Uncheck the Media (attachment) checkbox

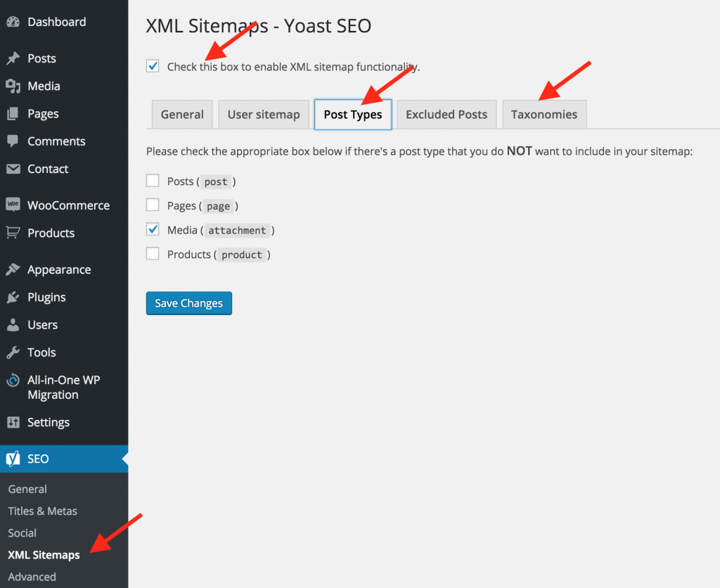153,229
